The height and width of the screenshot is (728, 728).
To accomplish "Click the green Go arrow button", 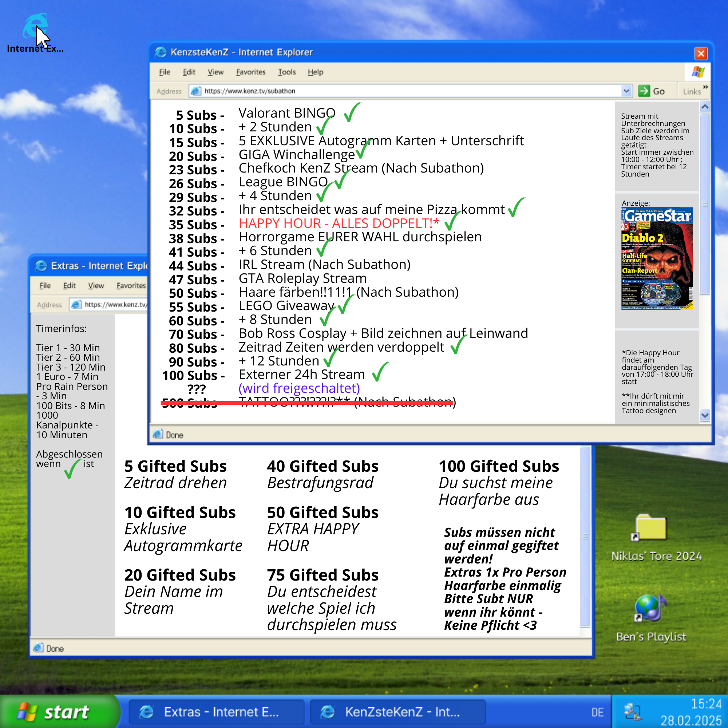I will click(644, 91).
